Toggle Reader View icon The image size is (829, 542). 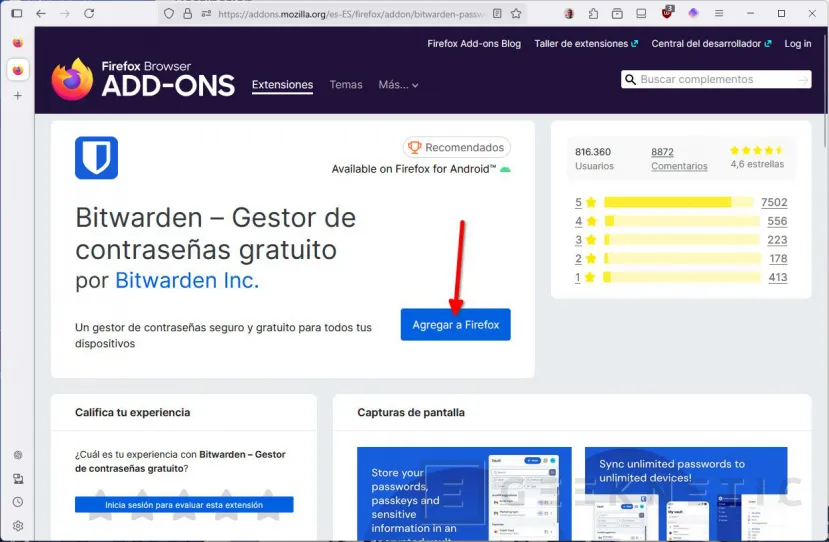[497, 14]
